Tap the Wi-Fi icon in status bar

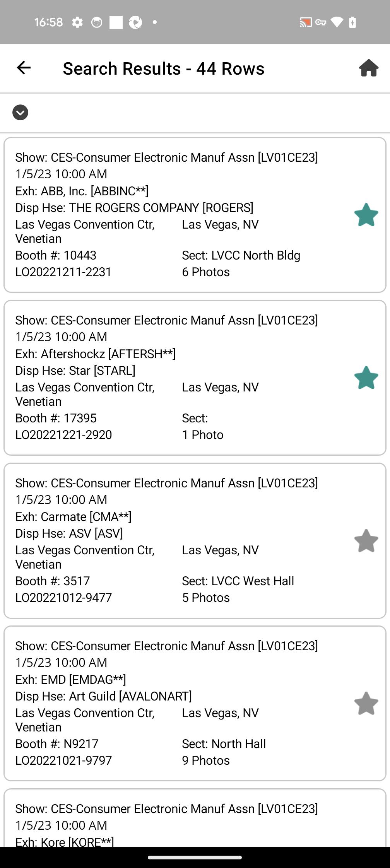337,22
